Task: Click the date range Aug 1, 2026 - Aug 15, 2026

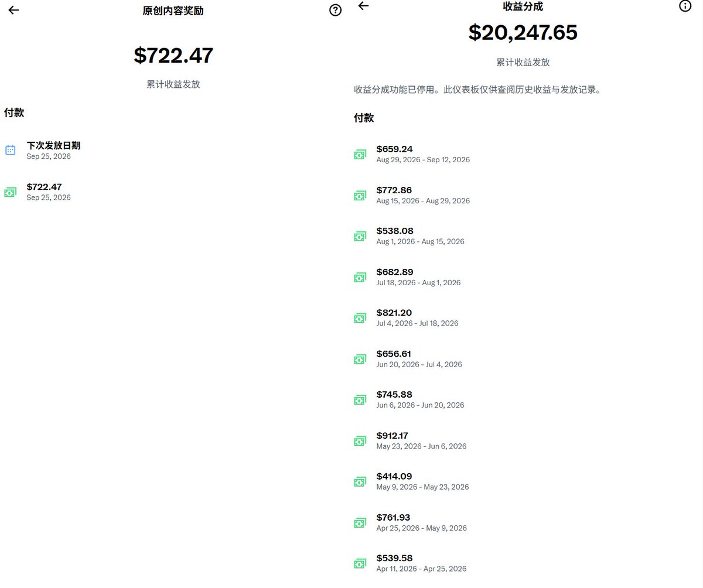Action: [421, 242]
